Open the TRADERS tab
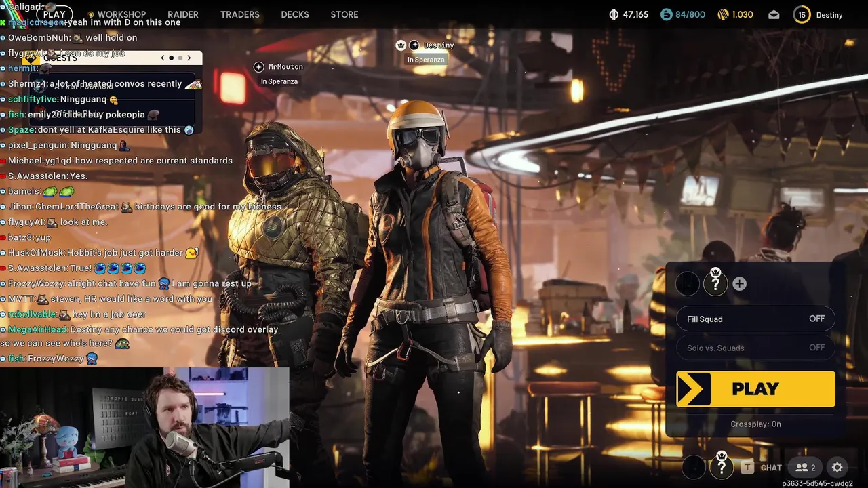 tap(240, 14)
